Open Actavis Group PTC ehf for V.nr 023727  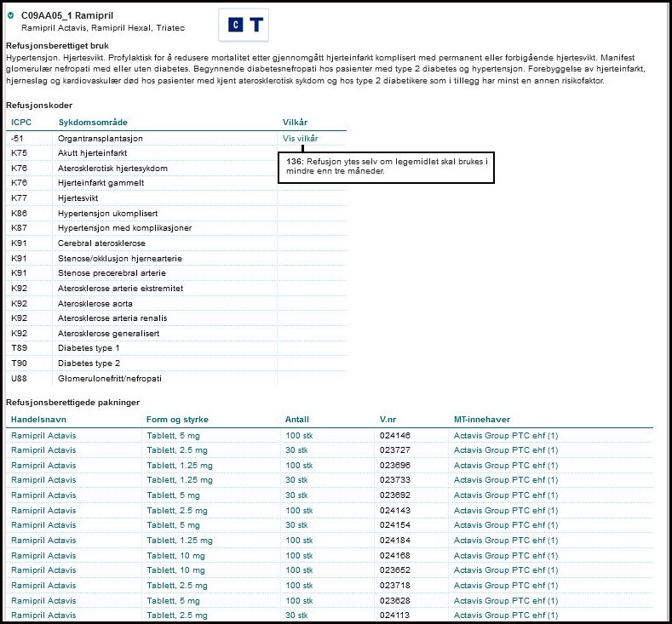(506, 450)
